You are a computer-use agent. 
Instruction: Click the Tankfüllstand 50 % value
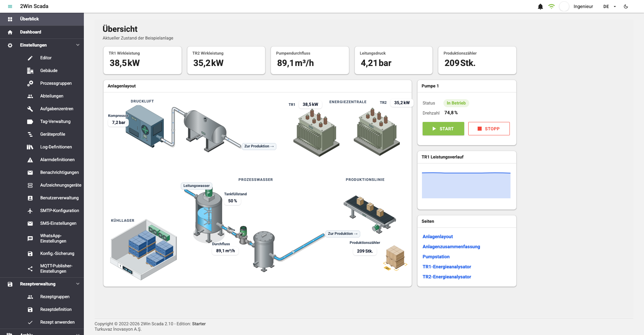click(x=232, y=201)
